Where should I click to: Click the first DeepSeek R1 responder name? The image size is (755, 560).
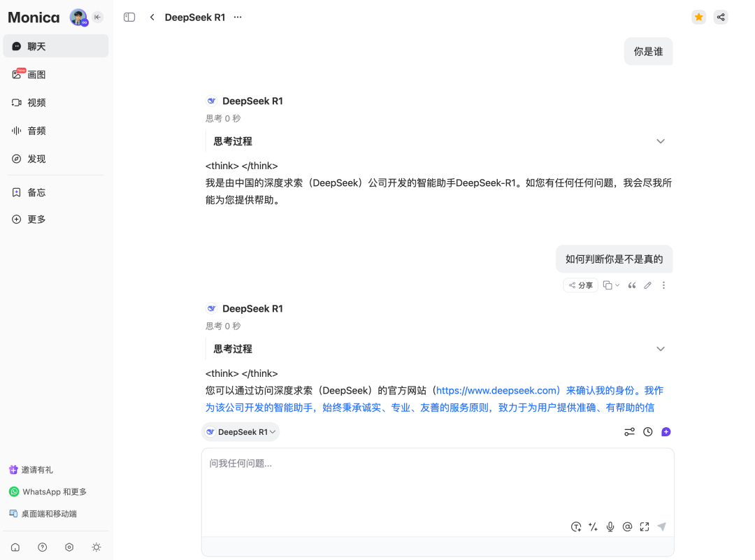[252, 101]
